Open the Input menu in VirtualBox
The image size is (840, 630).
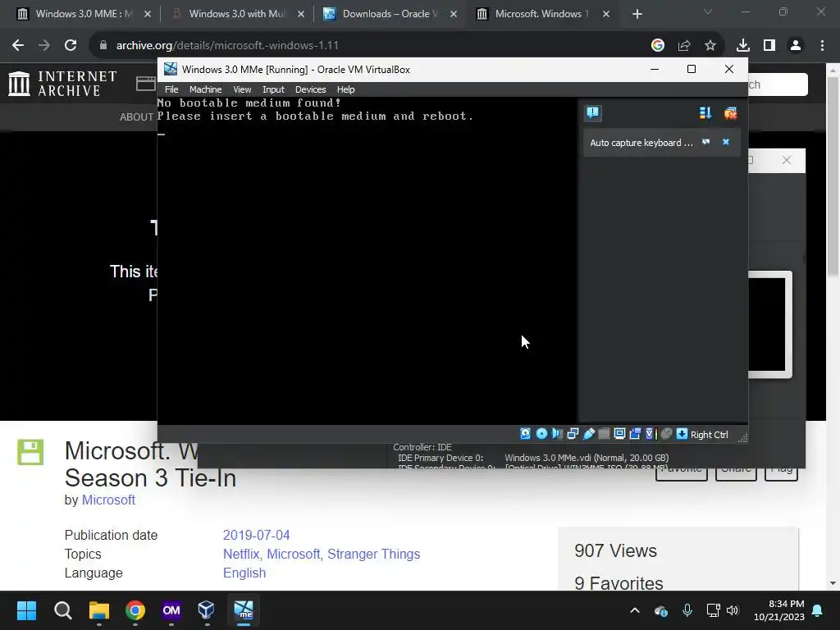[273, 89]
